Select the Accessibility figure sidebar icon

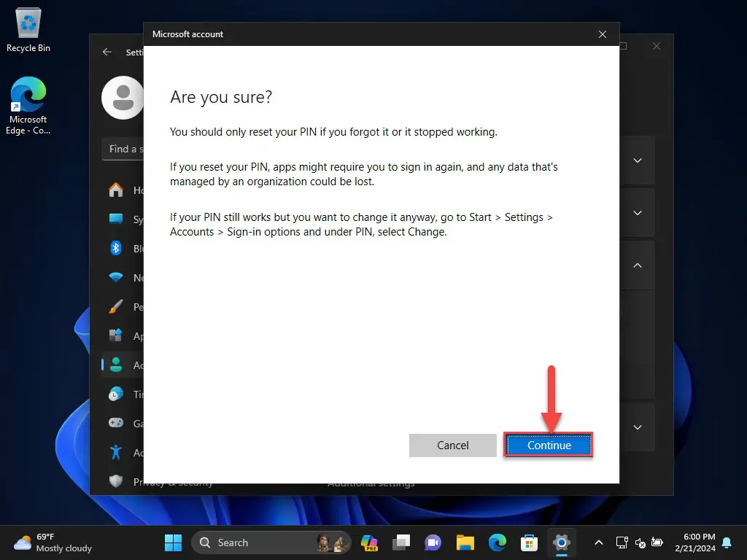coord(116,452)
